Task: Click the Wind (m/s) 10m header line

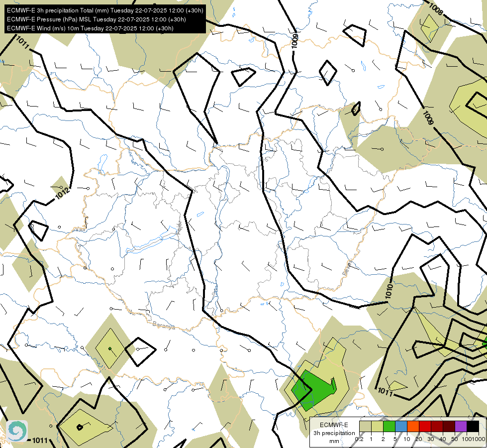Action: (x=90, y=28)
